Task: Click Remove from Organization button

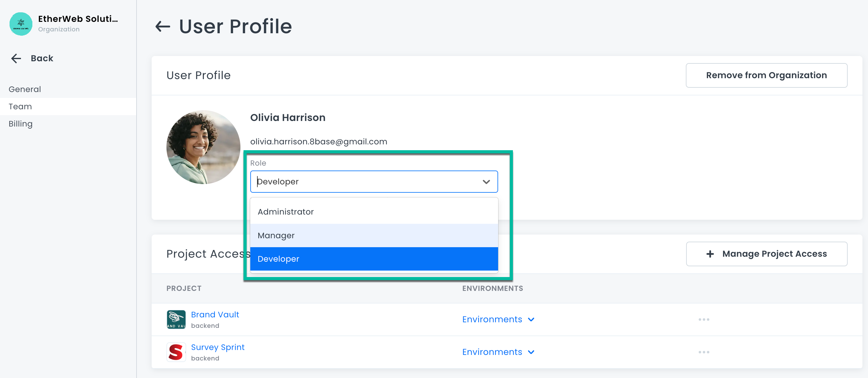Action: click(x=766, y=75)
